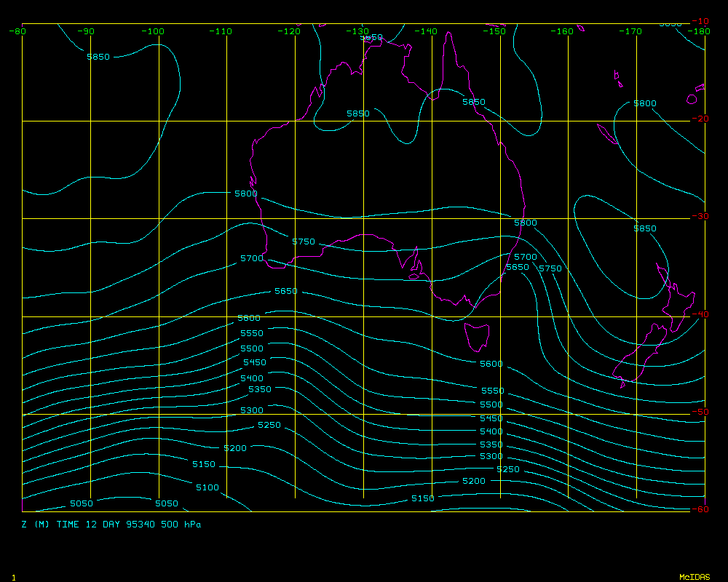Viewport: 728px width, 582px height.
Task: Click the -100 longitude label at top
Action: (x=154, y=31)
